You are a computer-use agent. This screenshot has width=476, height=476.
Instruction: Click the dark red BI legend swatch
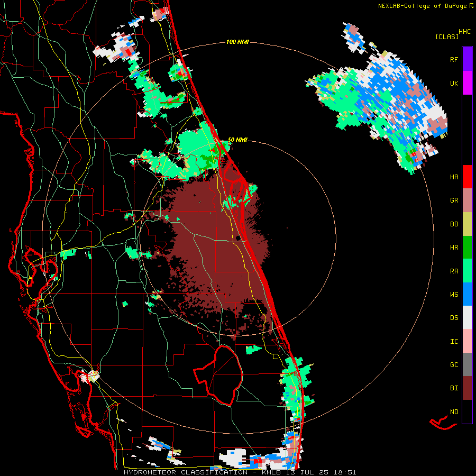pos(467,388)
